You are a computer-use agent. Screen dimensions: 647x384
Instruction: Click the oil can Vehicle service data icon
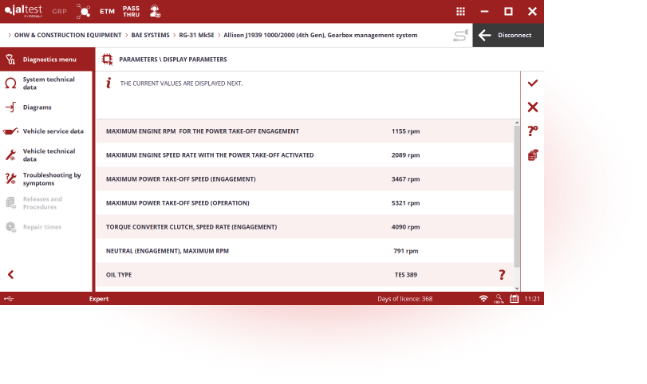click(11, 131)
